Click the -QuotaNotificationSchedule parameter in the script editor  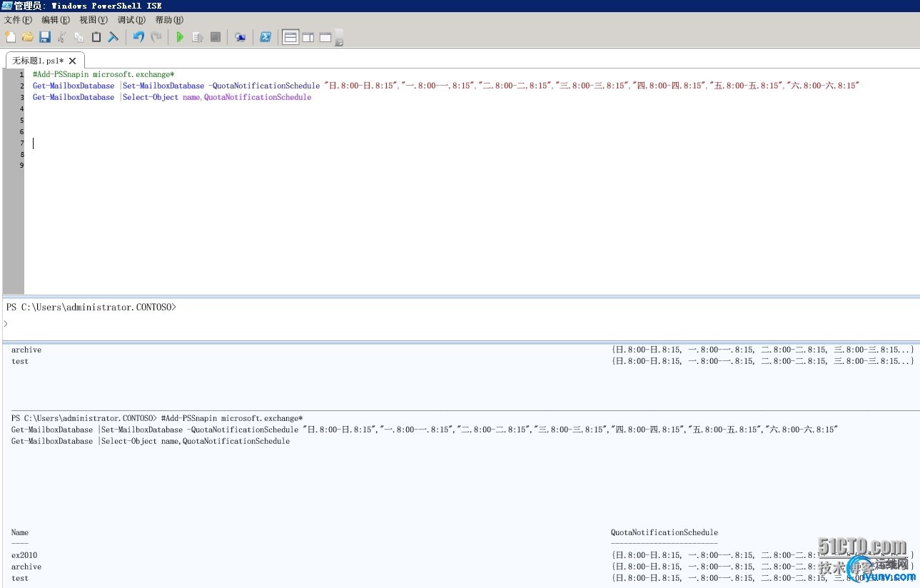[264, 86]
